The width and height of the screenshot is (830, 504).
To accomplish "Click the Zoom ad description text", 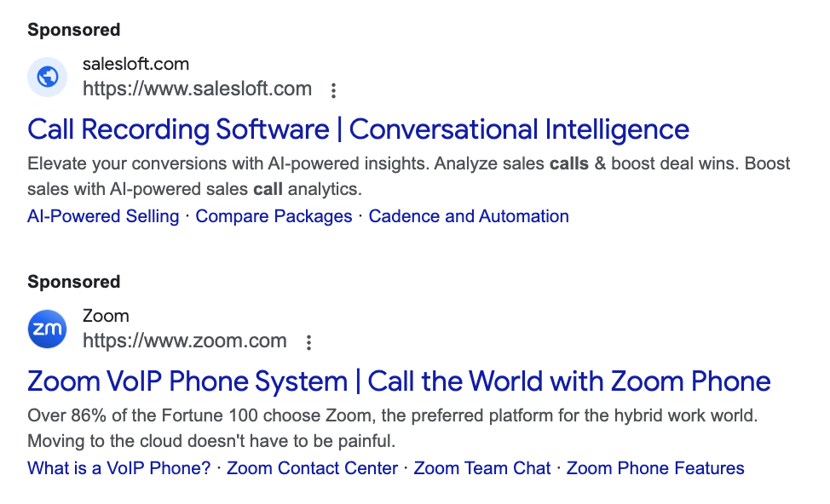I will click(x=392, y=429).
